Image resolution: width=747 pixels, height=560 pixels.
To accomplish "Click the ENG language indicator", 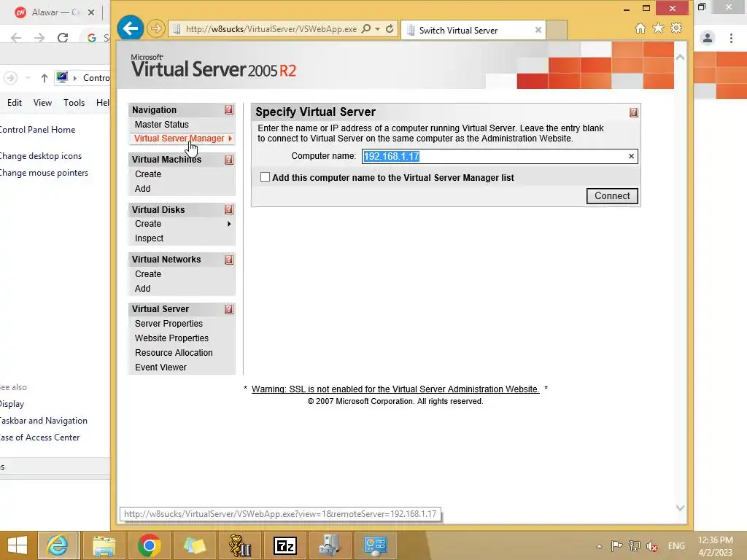I will click(x=676, y=546).
